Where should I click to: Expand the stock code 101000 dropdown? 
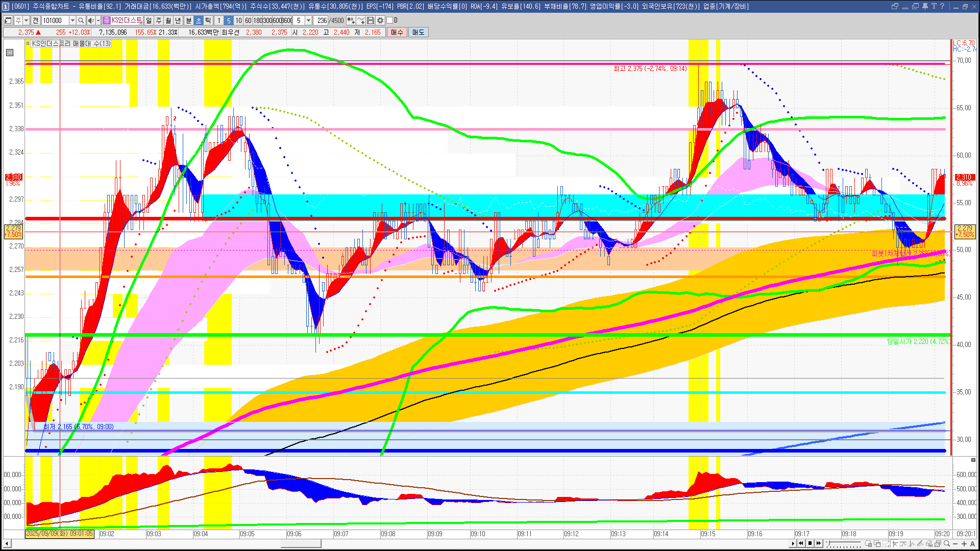(x=72, y=20)
